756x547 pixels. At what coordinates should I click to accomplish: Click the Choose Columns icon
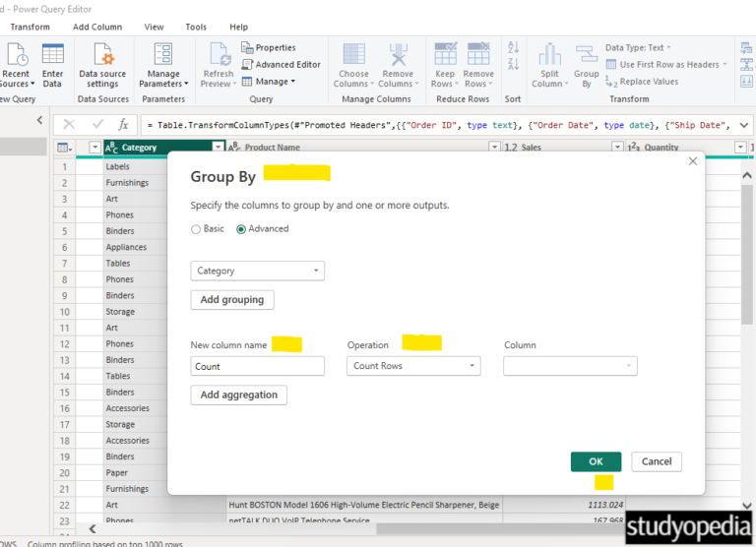(x=354, y=53)
